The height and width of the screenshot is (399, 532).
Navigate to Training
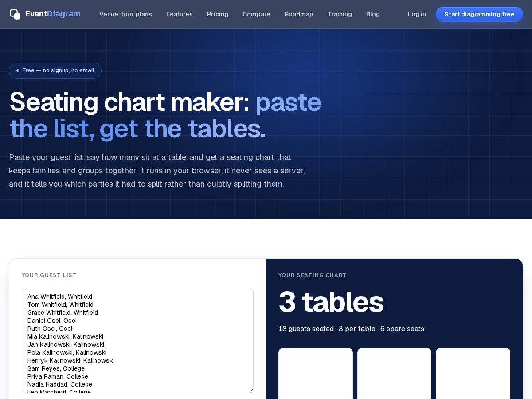pos(340,14)
